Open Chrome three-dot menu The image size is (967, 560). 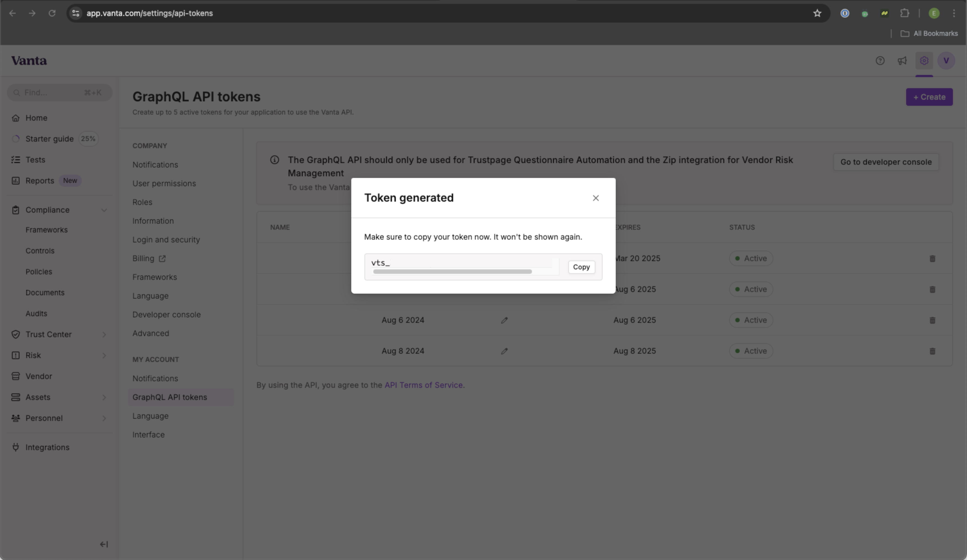tap(954, 13)
